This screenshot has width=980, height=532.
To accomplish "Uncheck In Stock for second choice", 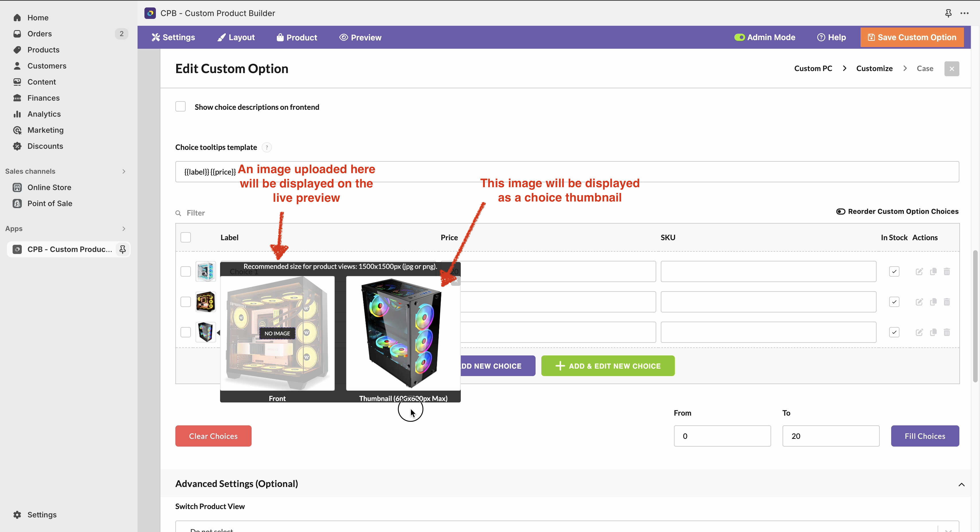I will click(894, 302).
